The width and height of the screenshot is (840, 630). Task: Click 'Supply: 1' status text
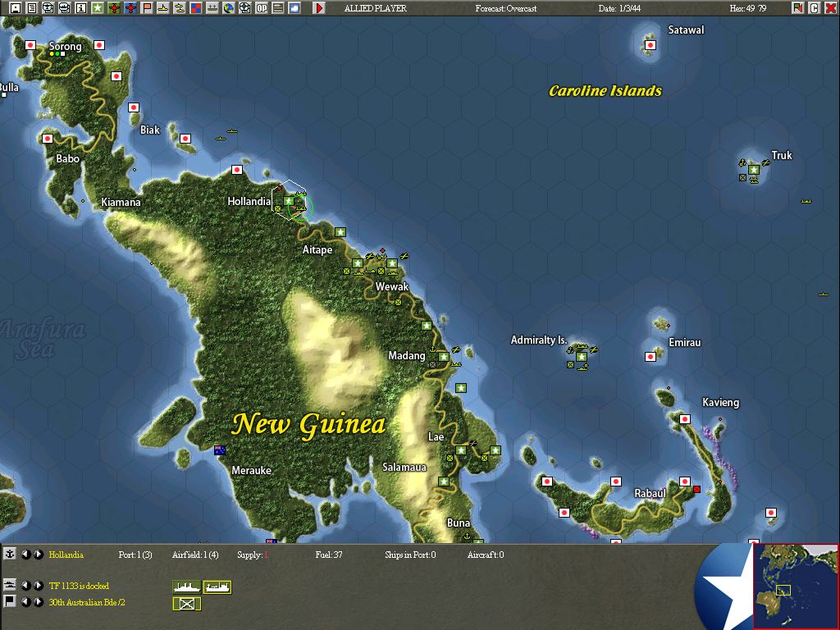pos(253,555)
